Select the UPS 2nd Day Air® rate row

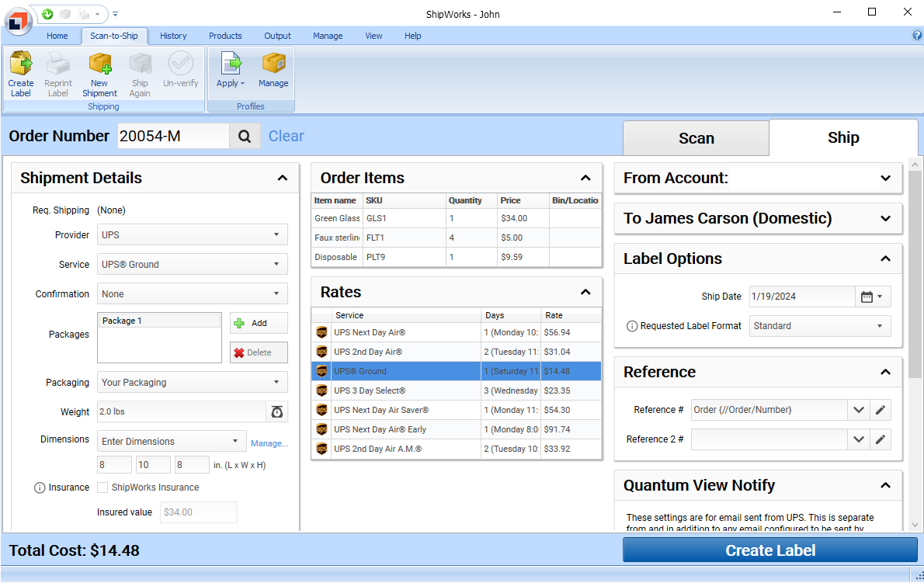pyautogui.click(x=457, y=352)
